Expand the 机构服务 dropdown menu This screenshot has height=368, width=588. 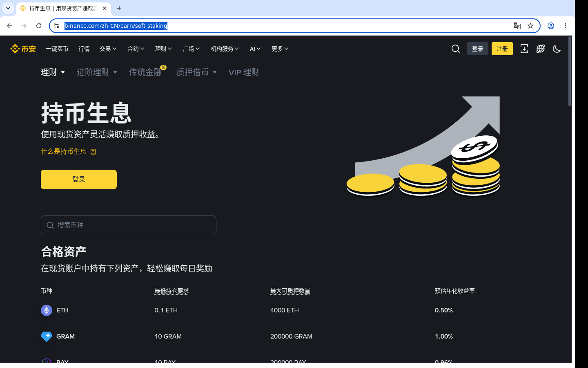[x=225, y=49]
